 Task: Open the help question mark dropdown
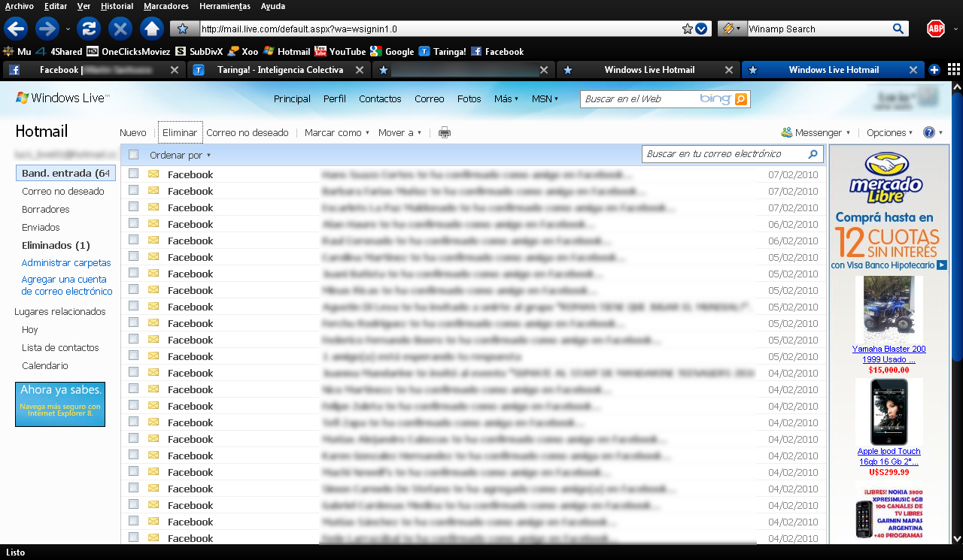(933, 133)
